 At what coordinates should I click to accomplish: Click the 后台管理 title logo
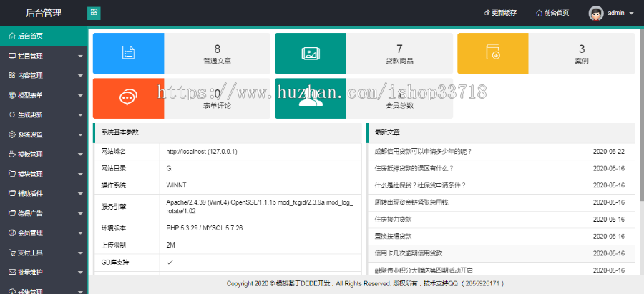pyautogui.click(x=44, y=13)
